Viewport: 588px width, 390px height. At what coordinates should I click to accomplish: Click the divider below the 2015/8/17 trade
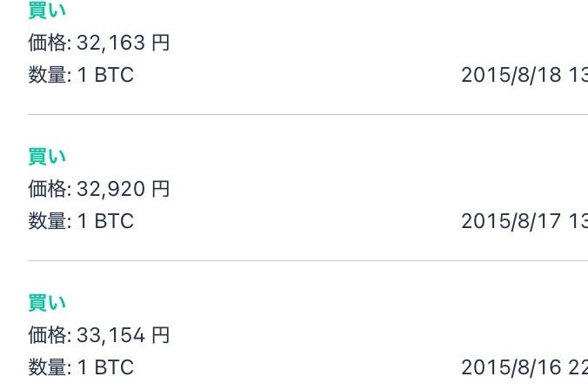(308, 260)
